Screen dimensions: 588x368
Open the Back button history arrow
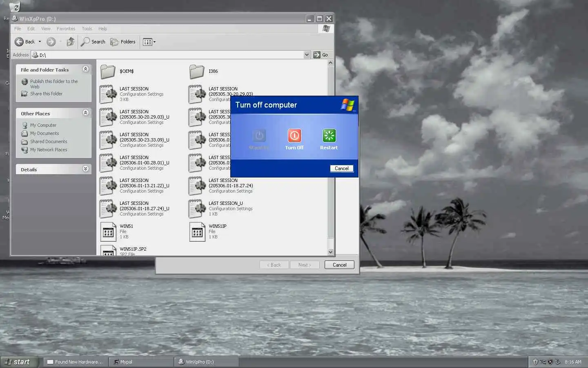(x=40, y=42)
